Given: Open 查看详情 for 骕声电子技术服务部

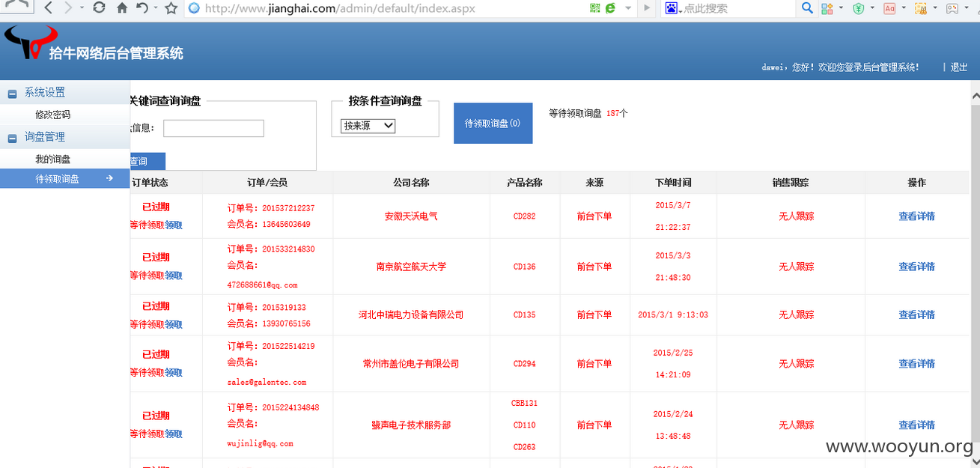Looking at the screenshot, I should click(x=916, y=425).
